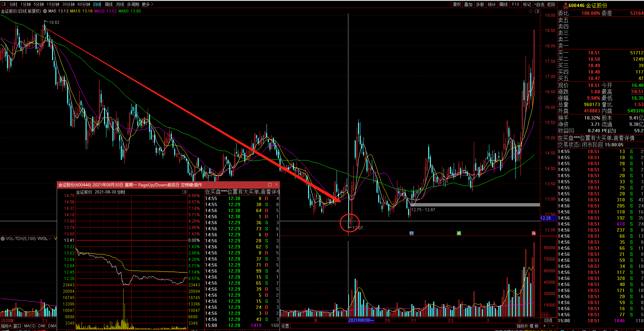Select the 窗口 tab at bottom
The image size is (644, 331).
click(17, 326)
